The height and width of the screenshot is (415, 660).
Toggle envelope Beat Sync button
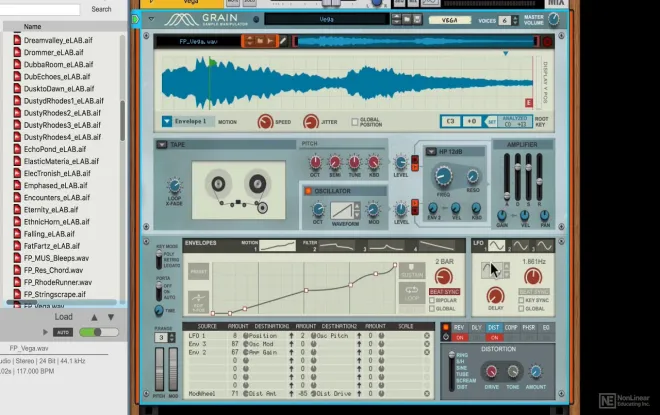[444, 292]
